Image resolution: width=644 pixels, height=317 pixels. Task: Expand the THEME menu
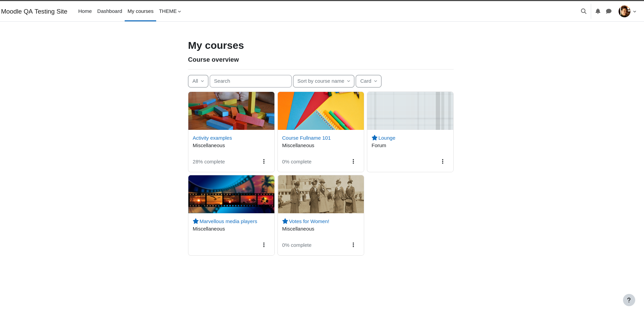tap(170, 11)
